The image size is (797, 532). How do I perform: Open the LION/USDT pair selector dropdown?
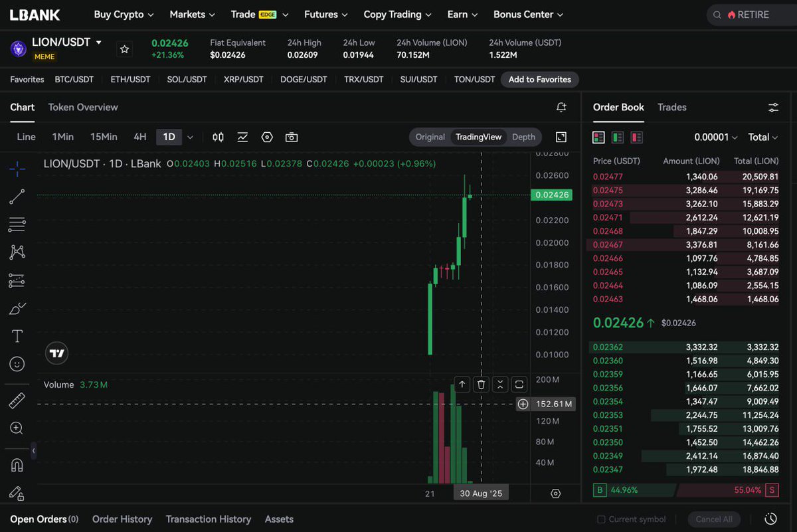[66, 43]
